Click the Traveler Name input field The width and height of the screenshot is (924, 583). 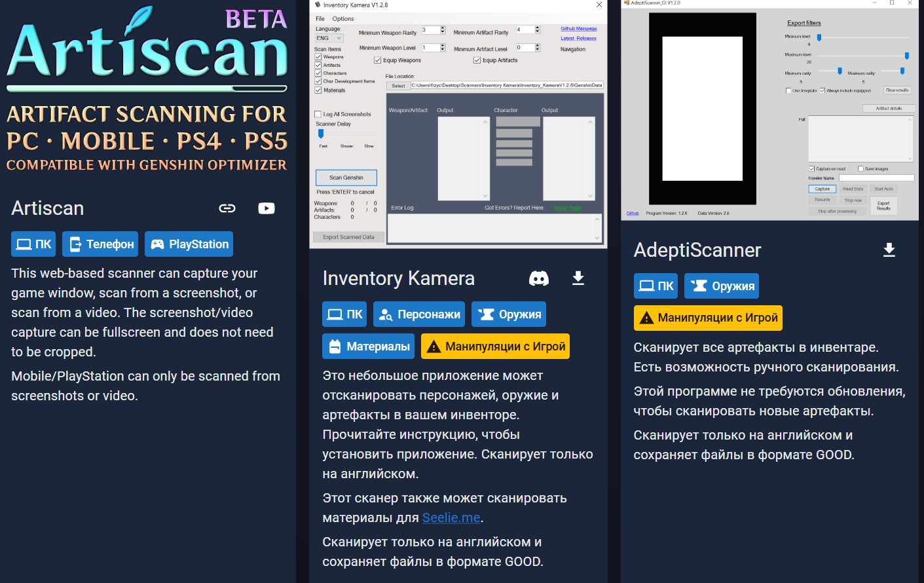[x=876, y=178]
